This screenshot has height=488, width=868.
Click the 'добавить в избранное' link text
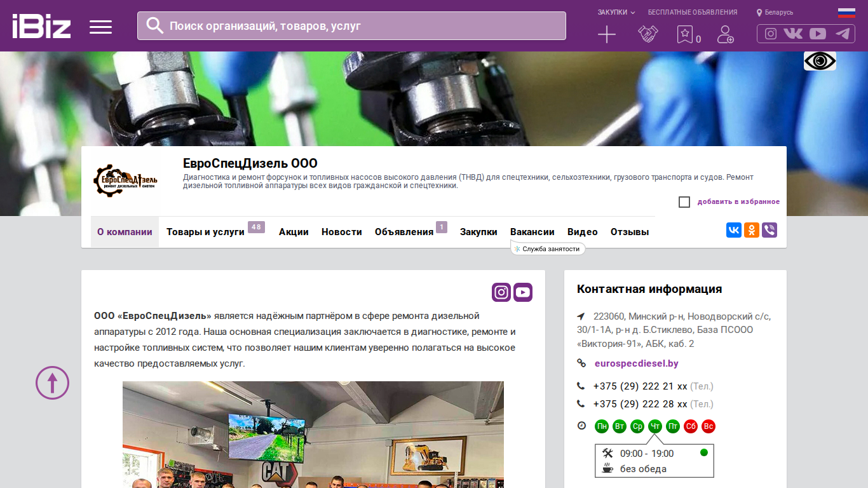738,202
